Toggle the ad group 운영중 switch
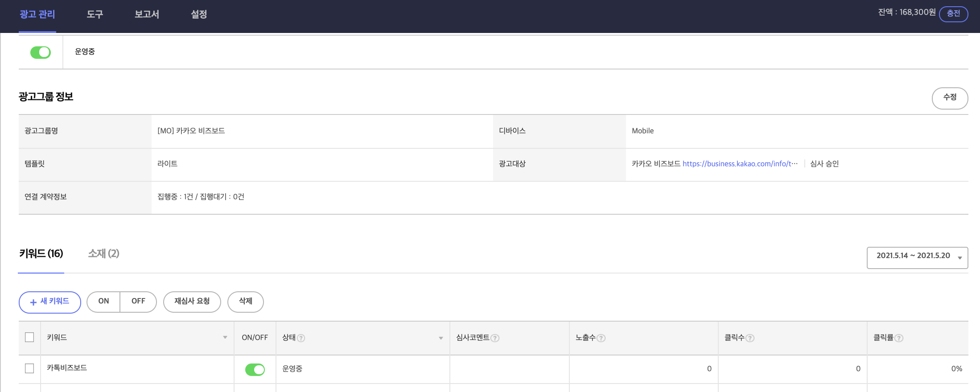 coord(41,53)
